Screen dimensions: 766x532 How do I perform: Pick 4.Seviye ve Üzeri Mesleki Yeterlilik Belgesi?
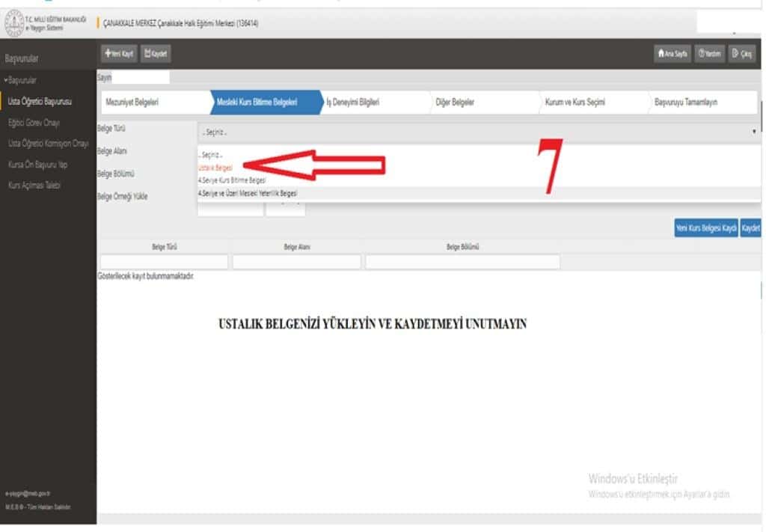point(248,193)
